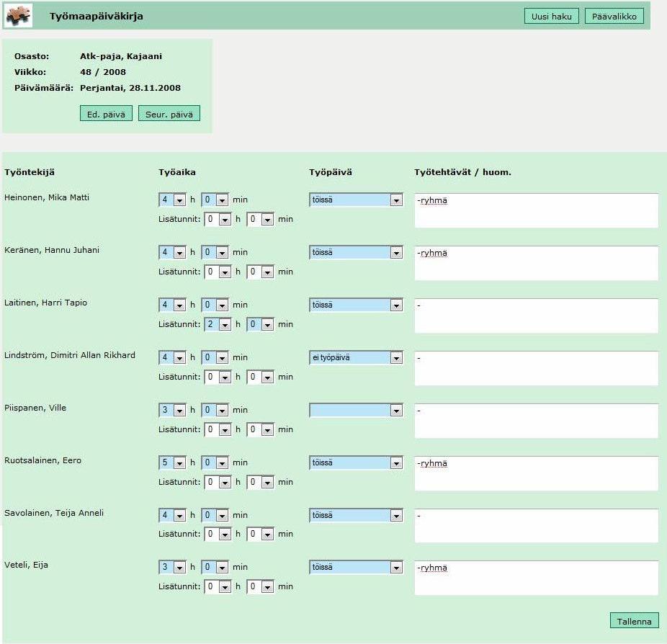667x644 pixels.
Task: Open Lisätunnit minutes dropdown for Piispanen
Action: point(260,429)
